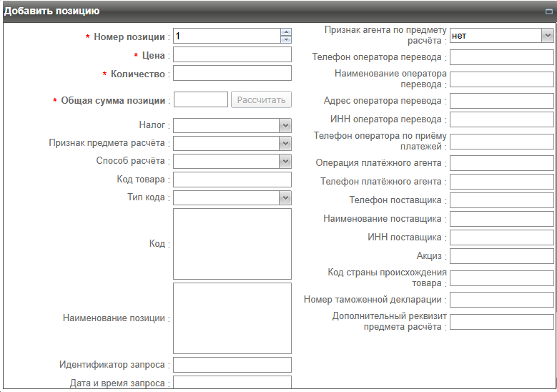Select the Код товара text field

click(232, 180)
